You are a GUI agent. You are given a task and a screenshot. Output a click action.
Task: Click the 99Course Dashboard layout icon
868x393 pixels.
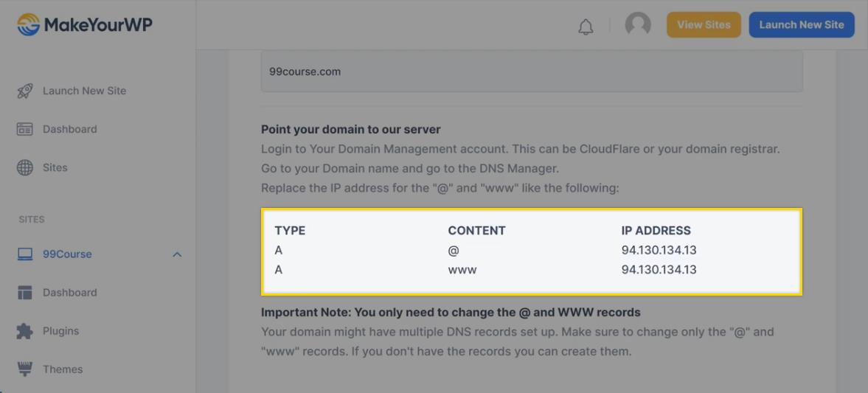click(x=25, y=293)
